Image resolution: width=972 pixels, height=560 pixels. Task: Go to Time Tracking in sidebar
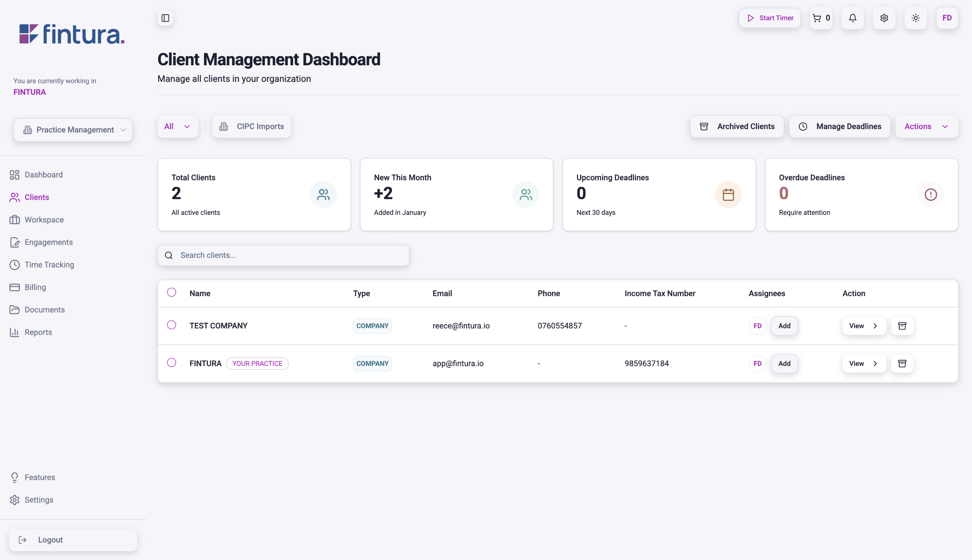coord(49,265)
